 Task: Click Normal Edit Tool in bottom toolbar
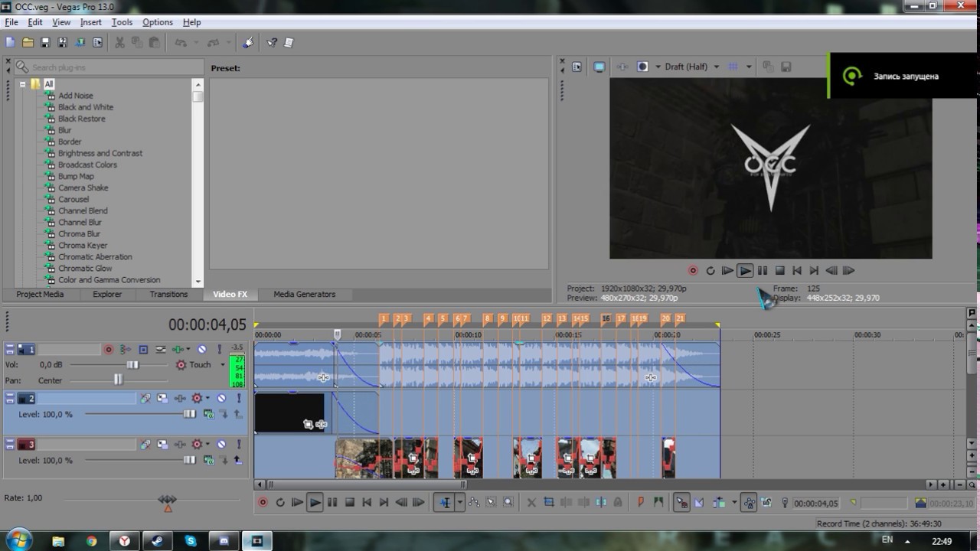click(x=445, y=503)
